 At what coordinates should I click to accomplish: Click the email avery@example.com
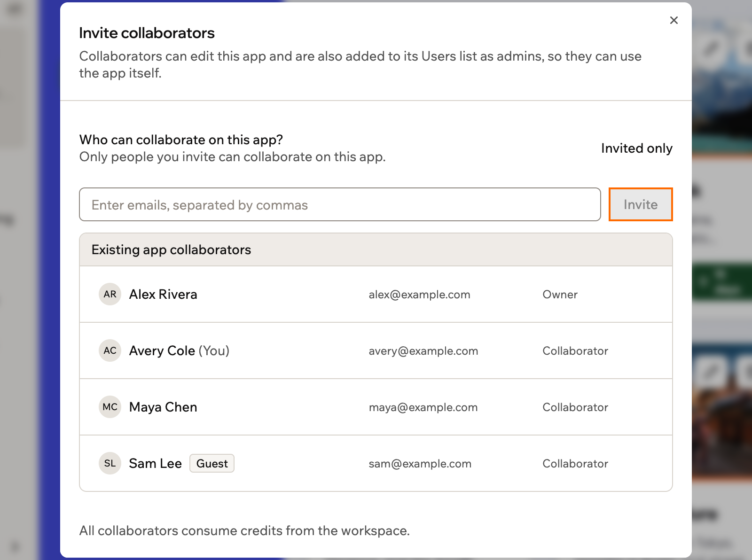[423, 351]
